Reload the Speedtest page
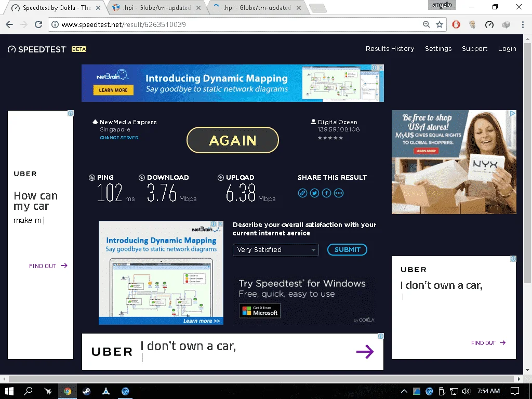This screenshot has height=399, width=532. (x=38, y=24)
